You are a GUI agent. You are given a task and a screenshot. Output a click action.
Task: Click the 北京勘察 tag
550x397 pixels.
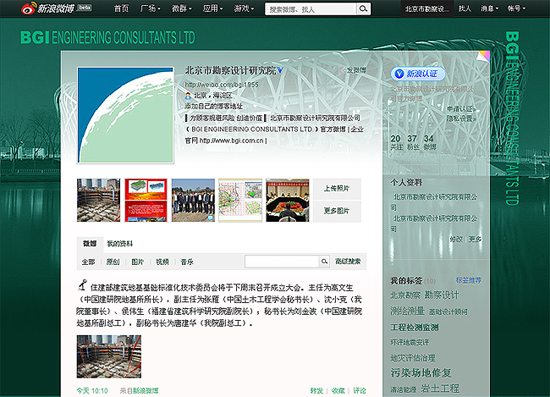pyautogui.click(x=405, y=295)
